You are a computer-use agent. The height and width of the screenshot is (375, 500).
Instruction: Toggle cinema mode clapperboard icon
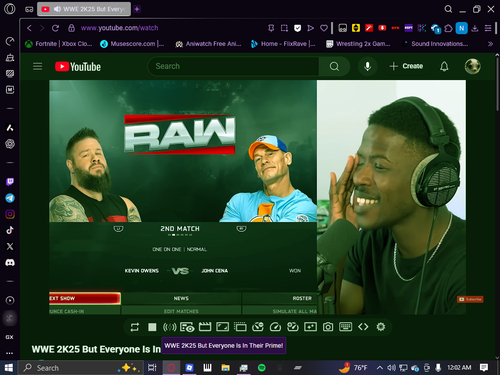pos(205,327)
